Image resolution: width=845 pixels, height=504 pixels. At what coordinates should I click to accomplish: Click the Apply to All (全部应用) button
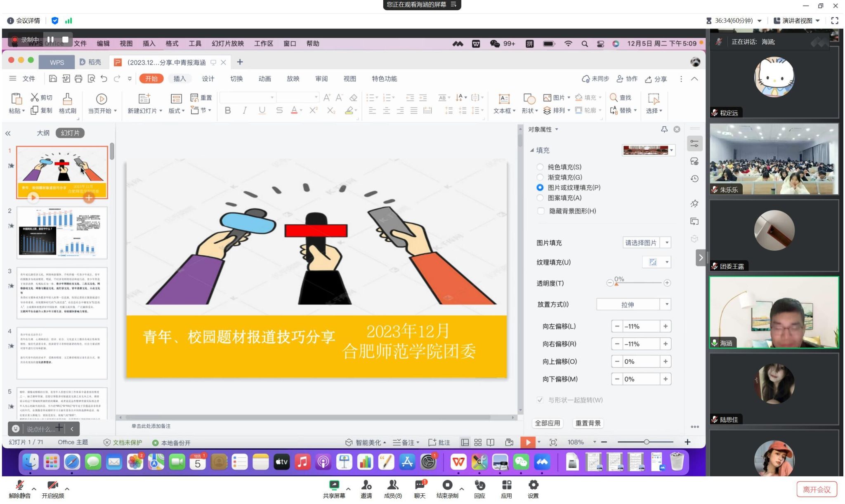click(547, 423)
